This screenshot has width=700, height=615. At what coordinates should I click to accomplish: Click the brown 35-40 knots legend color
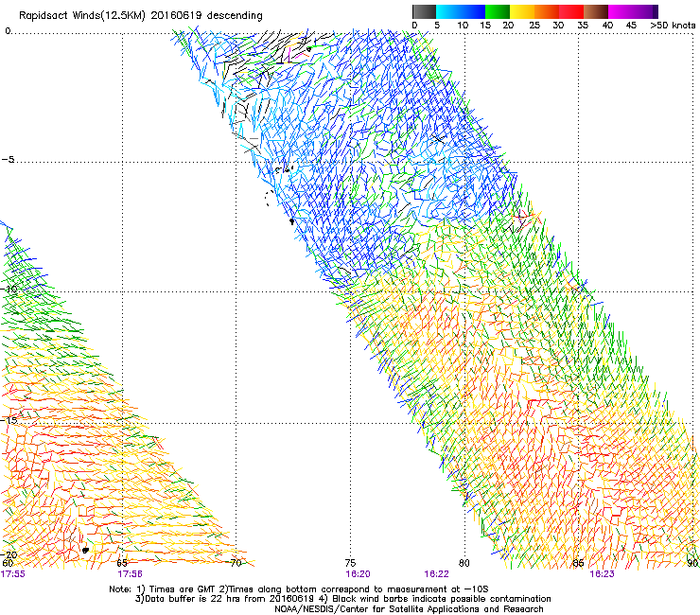596,11
